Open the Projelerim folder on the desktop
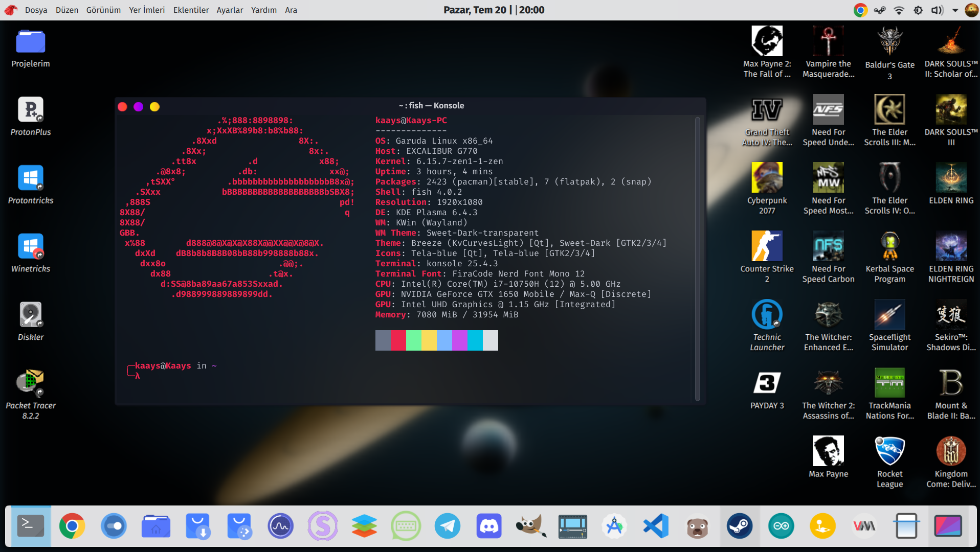The image size is (980, 552). pos(31,48)
